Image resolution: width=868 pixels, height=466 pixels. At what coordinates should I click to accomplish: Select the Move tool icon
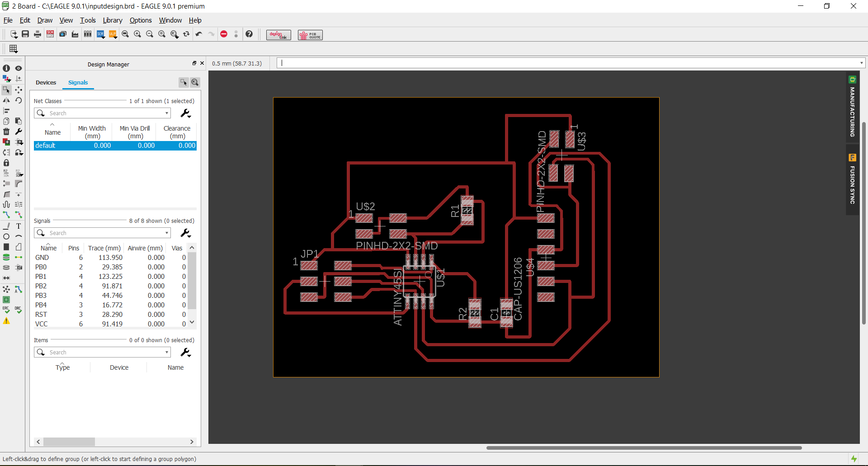pos(19,89)
